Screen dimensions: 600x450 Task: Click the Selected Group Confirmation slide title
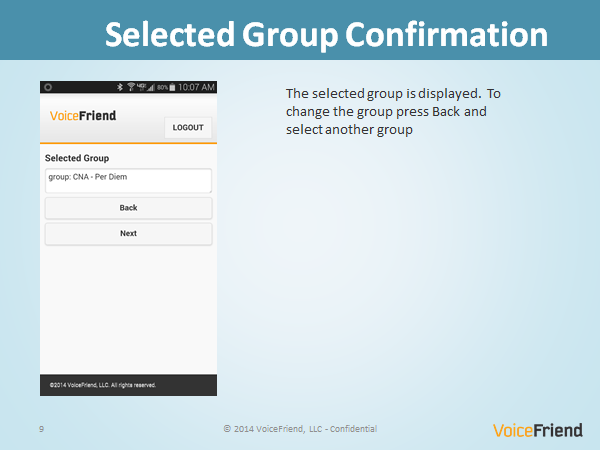326,34
